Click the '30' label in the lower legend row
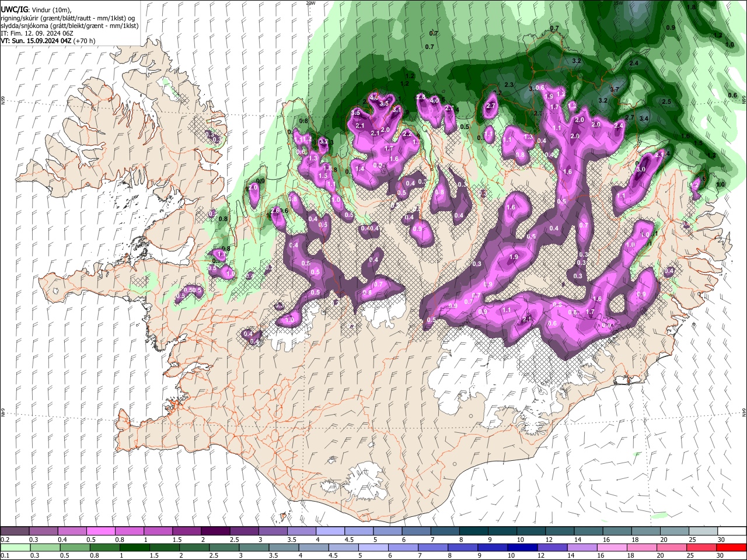The height and width of the screenshot is (560, 747). 721,556
